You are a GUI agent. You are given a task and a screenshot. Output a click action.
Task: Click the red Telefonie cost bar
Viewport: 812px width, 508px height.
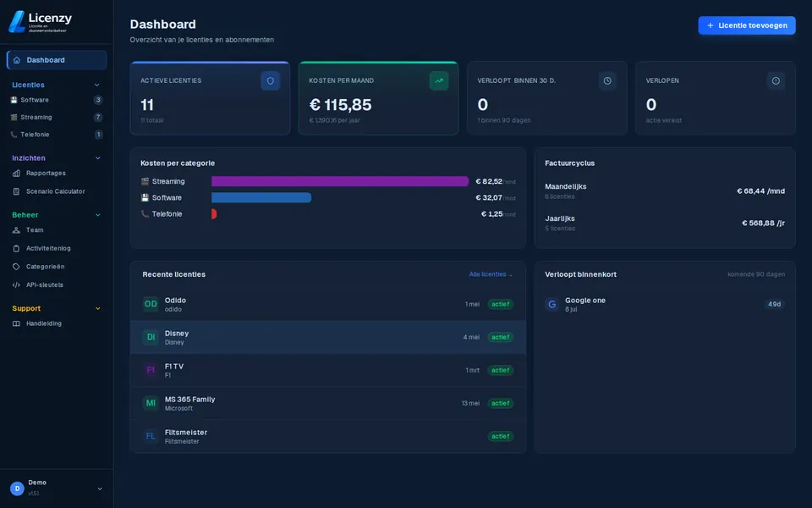coord(214,214)
